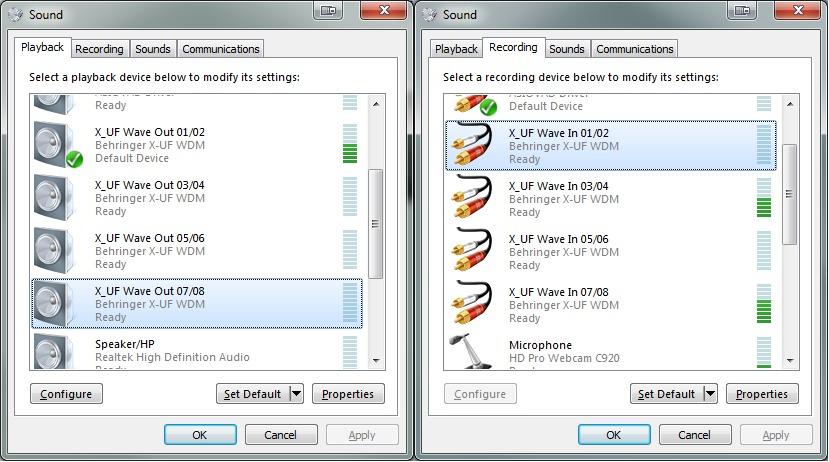Select X_UF Wave Out 05/06 speaker icon
829x462 pixels.
tap(54, 251)
